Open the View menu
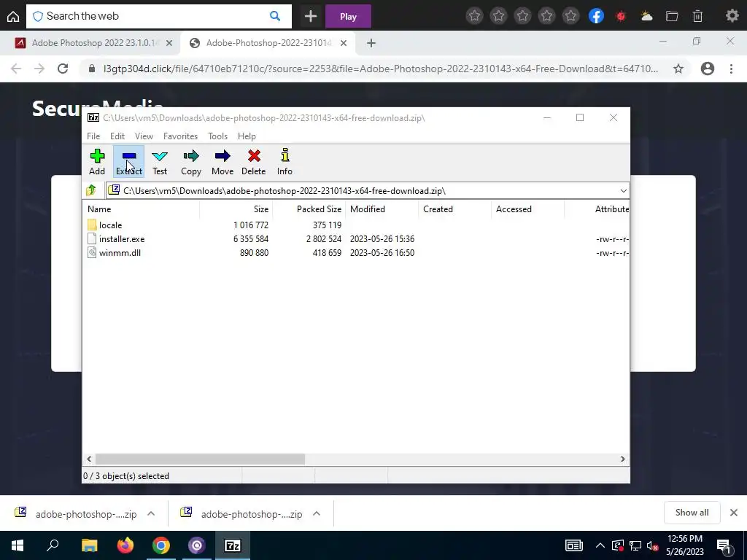The image size is (747, 560). [144, 136]
